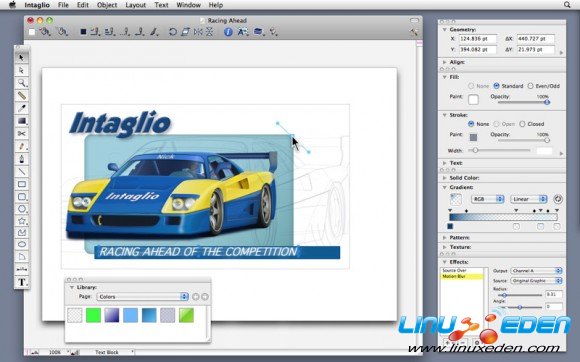Click the brush stroke toolbar icon
This screenshot has height=362, width=580.
(154, 32)
